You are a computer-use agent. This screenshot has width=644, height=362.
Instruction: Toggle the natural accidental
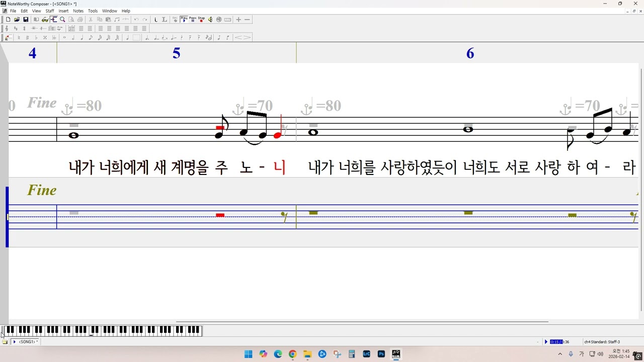coord(19,37)
